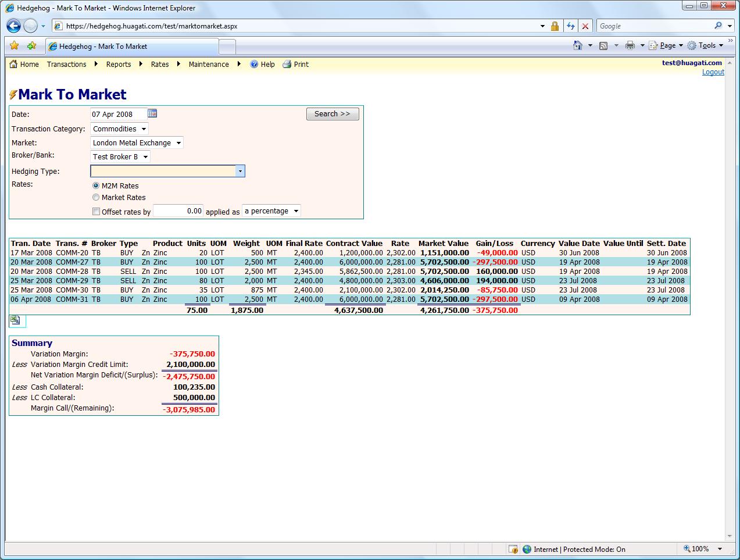Export the table using the Excel icon
The width and height of the screenshot is (740, 560).
coord(15,320)
